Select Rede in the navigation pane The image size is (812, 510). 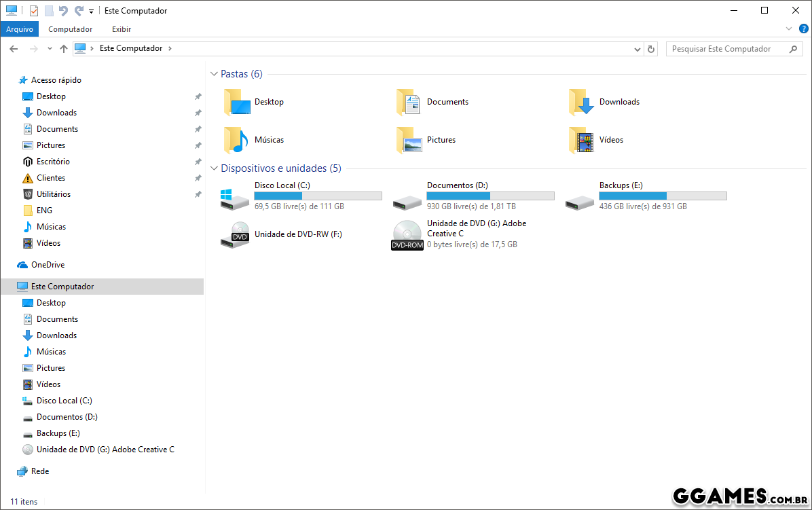click(x=40, y=471)
